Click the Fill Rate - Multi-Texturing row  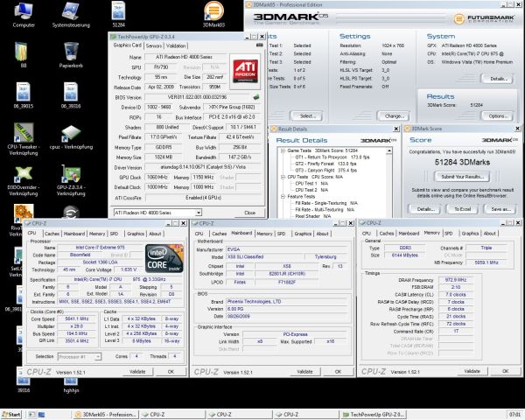[325, 210]
